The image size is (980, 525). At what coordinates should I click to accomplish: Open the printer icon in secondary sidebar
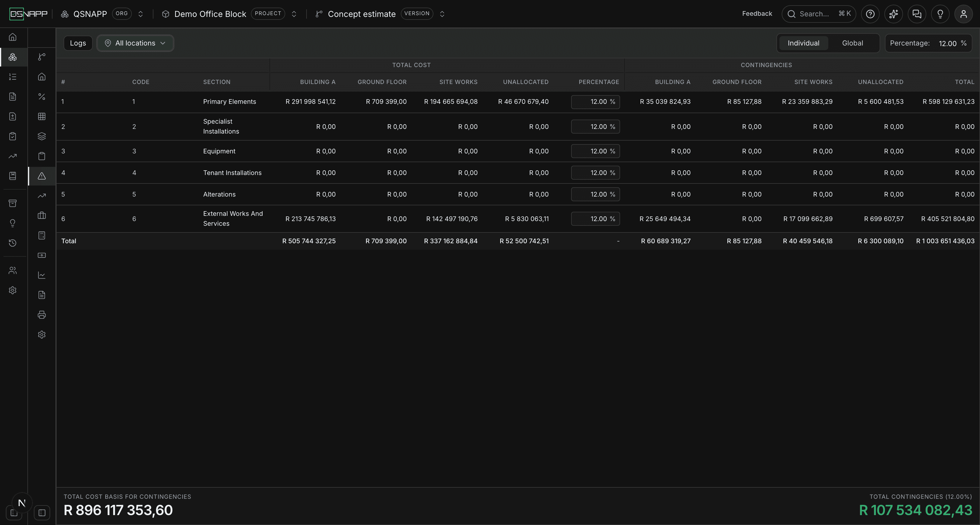(x=42, y=315)
